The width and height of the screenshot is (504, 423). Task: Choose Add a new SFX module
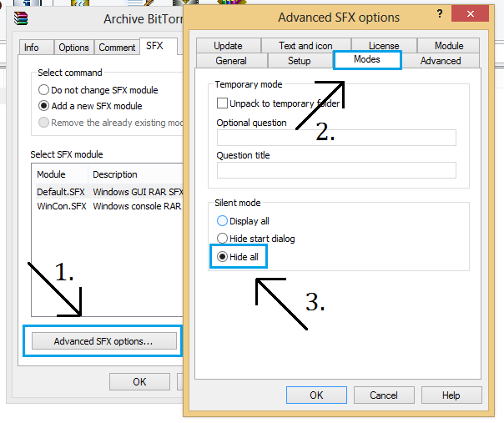pyautogui.click(x=43, y=106)
